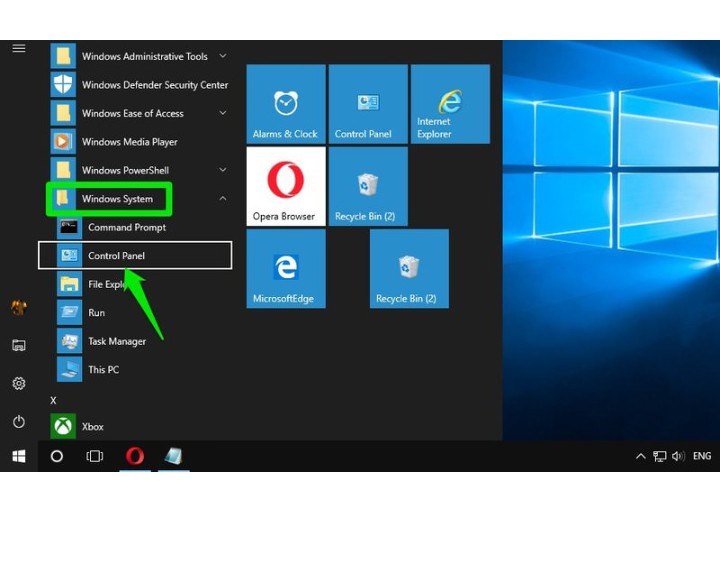Launch Internet Explorer tile
This screenshot has width=720, height=564.
tap(450, 104)
